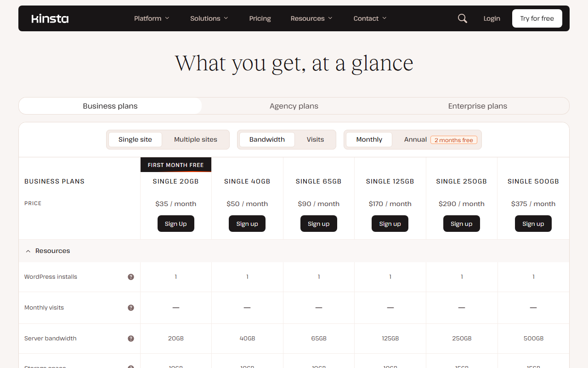Sign up for Single 250GB plan

click(x=462, y=224)
